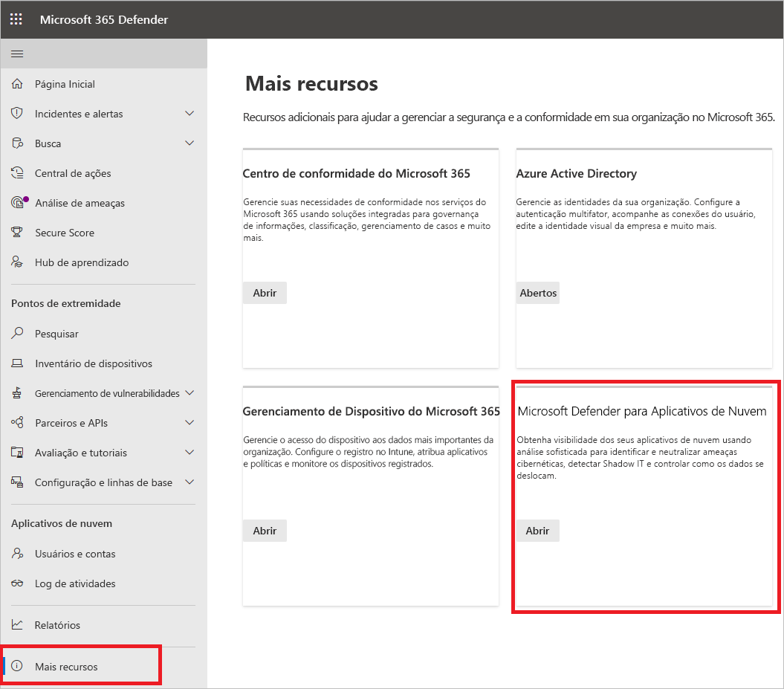Viewport: 784px width, 689px height.
Task: Click the Mais recursos page title
Action: [x=311, y=83]
